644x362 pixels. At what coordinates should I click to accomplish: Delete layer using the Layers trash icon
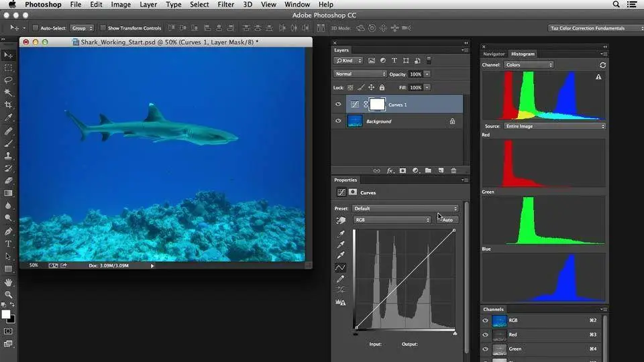453,171
